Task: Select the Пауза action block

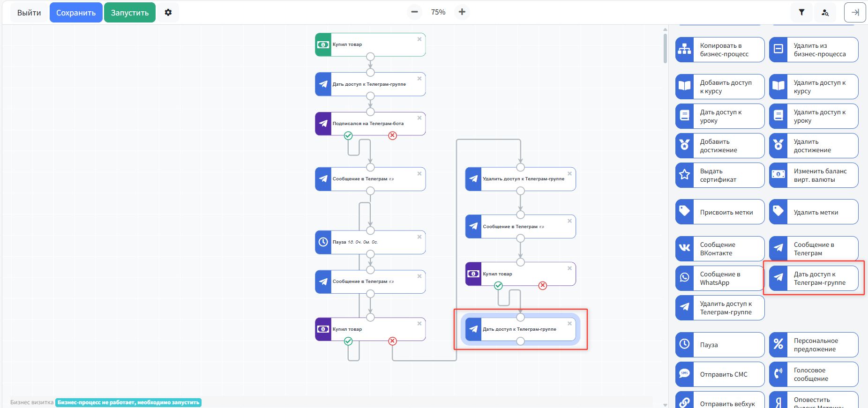Action: [x=719, y=345]
